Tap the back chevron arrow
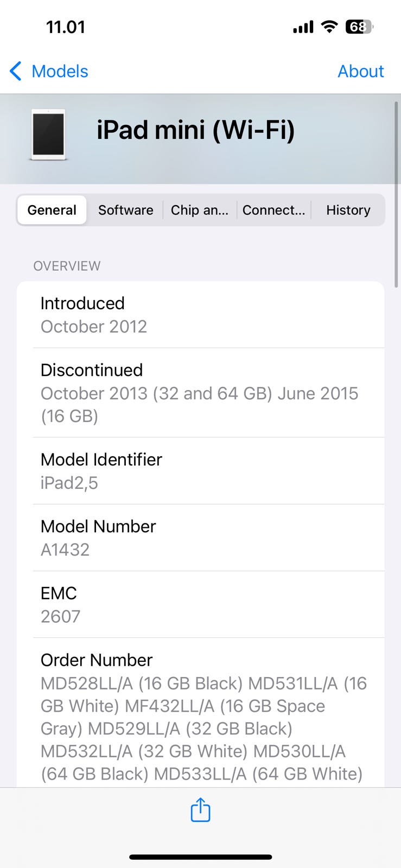Image resolution: width=401 pixels, height=868 pixels. (x=16, y=71)
